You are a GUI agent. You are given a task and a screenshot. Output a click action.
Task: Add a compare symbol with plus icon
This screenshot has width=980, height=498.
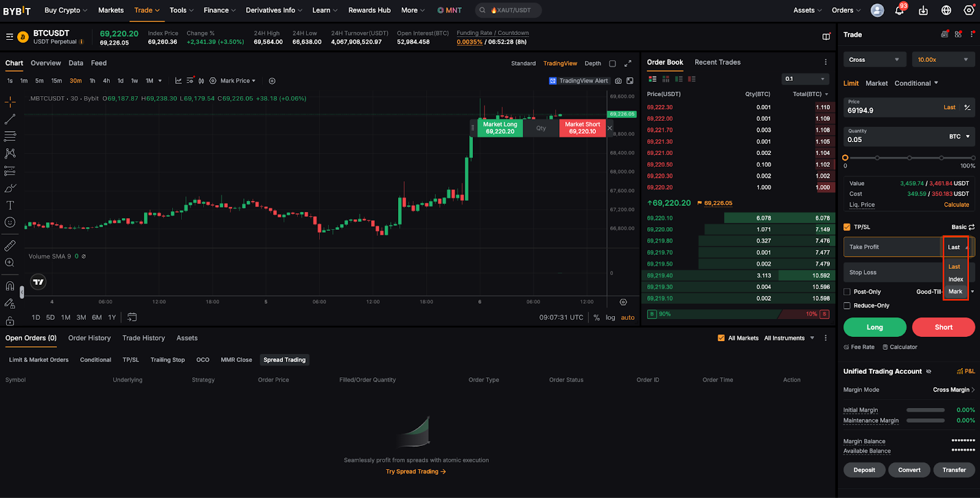[x=272, y=81]
